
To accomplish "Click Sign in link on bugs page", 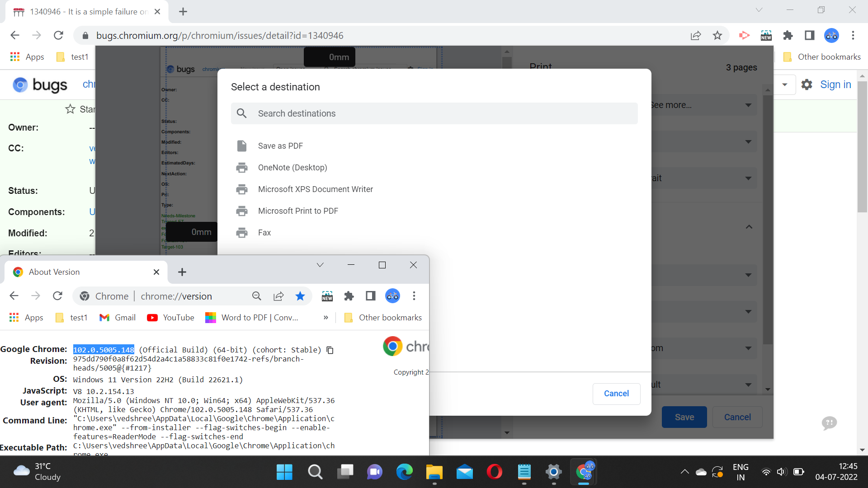I will click(x=835, y=84).
